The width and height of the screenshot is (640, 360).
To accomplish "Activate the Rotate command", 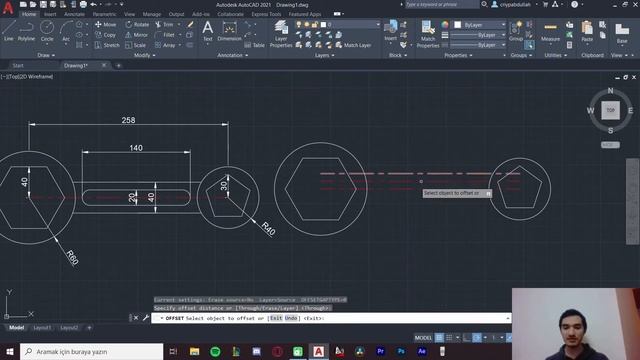I will tap(137, 24).
